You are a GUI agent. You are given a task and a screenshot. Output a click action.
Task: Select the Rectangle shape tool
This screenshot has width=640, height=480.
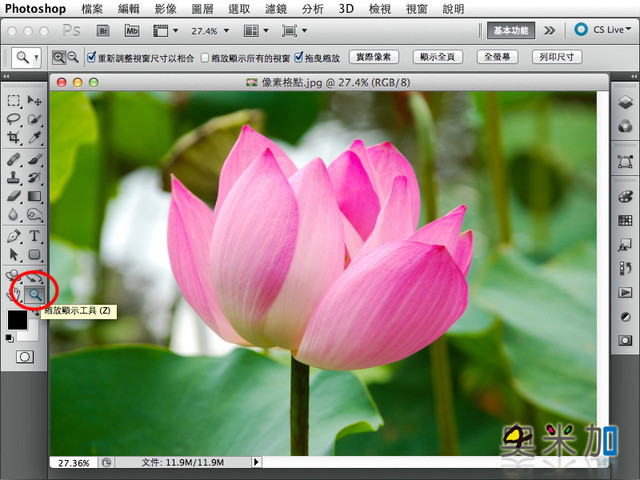(x=34, y=255)
